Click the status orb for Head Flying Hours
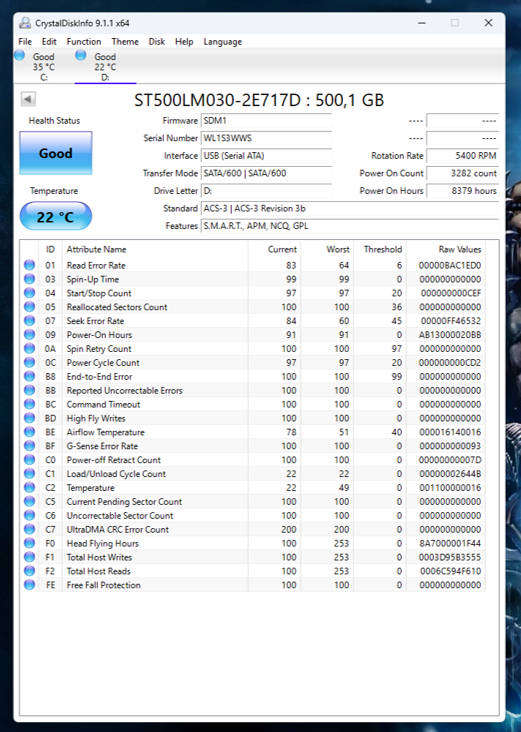The width and height of the screenshot is (521, 732). tap(29, 543)
